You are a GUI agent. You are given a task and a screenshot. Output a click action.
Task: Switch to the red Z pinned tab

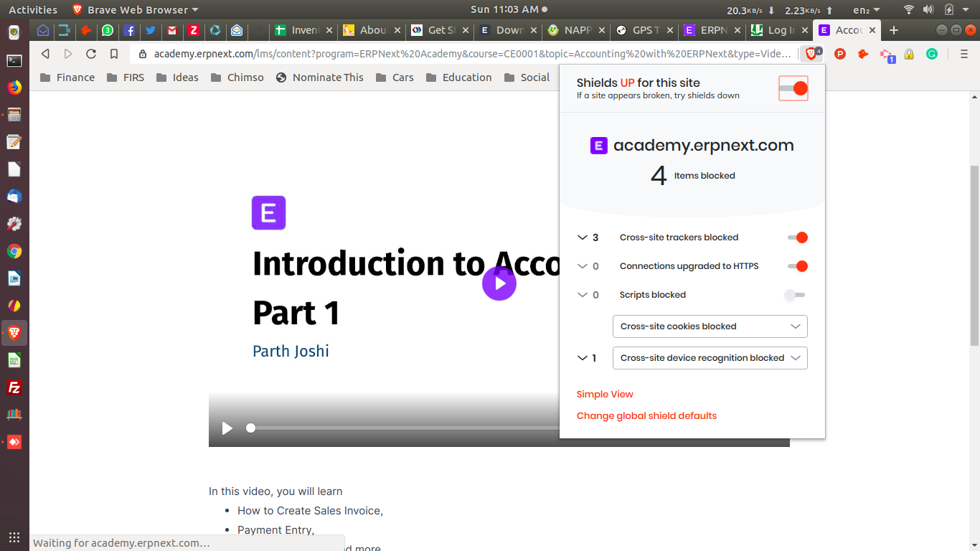(193, 30)
